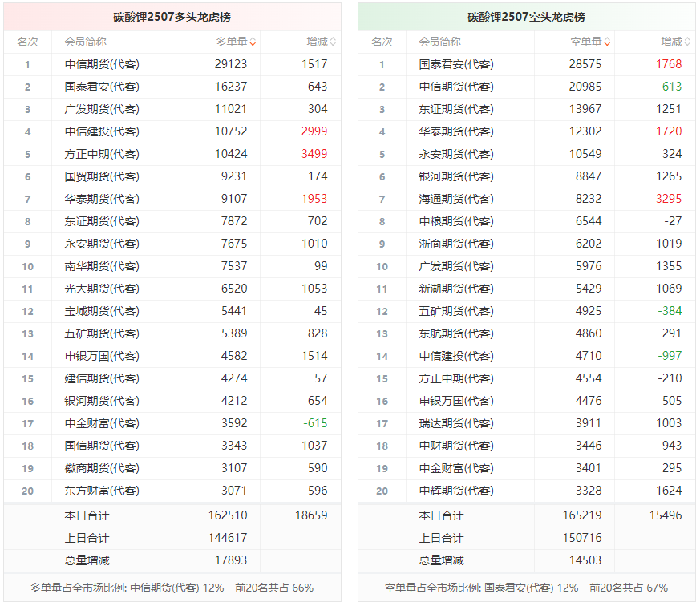
Task: Click previous-day long total 144617
Action: (228, 538)
